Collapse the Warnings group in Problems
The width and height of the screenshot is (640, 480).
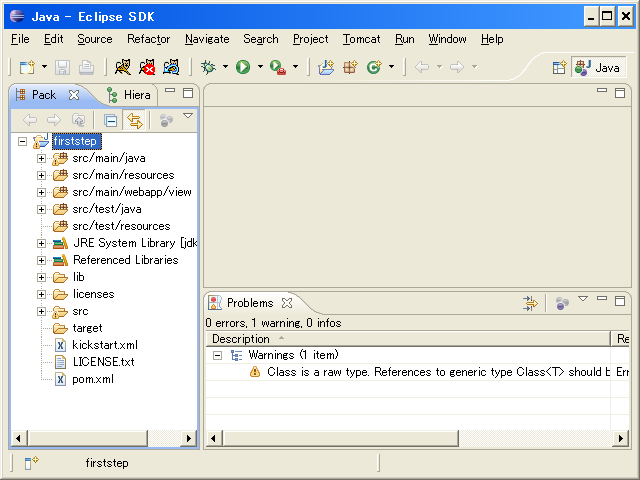click(218, 355)
